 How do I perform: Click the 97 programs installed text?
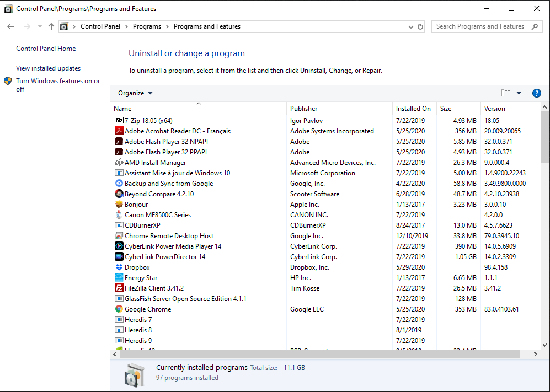(x=187, y=378)
